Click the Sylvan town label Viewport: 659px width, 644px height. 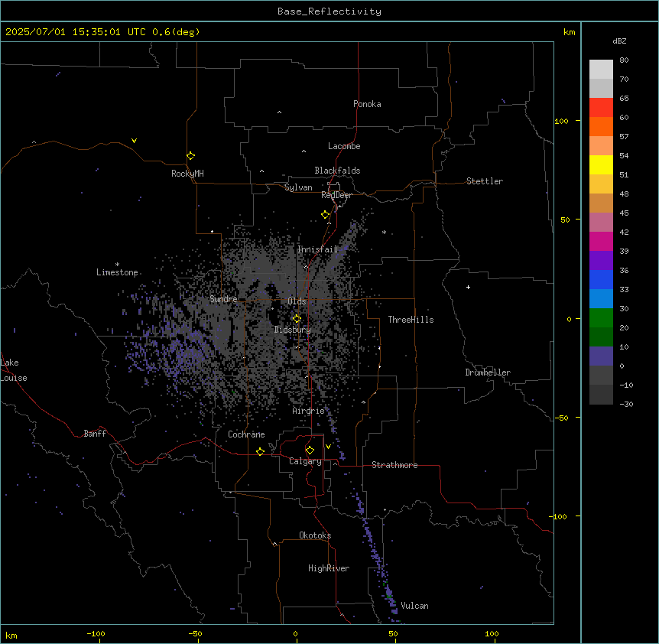click(x=298, y=187)
